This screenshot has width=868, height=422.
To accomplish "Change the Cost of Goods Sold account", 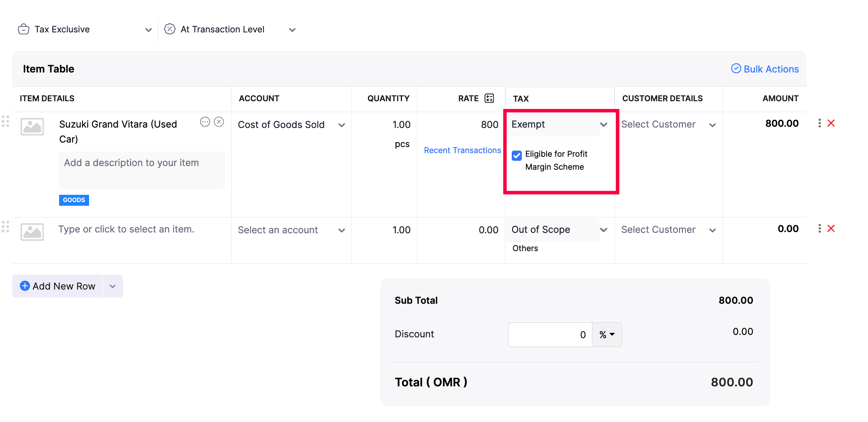I will click(291, 125).
